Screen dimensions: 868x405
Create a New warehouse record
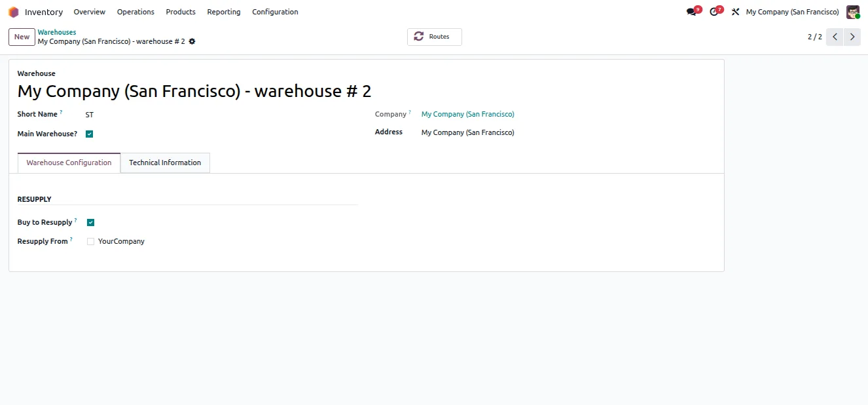[x=22, y=37]
